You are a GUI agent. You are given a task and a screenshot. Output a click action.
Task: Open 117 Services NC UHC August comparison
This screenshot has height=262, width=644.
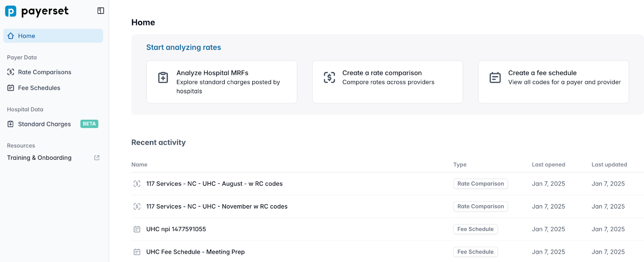pos(214,184)
